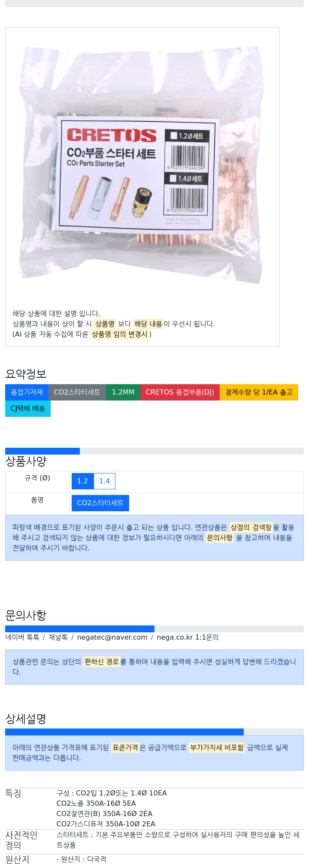Image resolution: width=309 pixels, height=868 pixels.
Task: Open the CRETOS 용접부품(DJ) red tag
Action: pos(180,392)
